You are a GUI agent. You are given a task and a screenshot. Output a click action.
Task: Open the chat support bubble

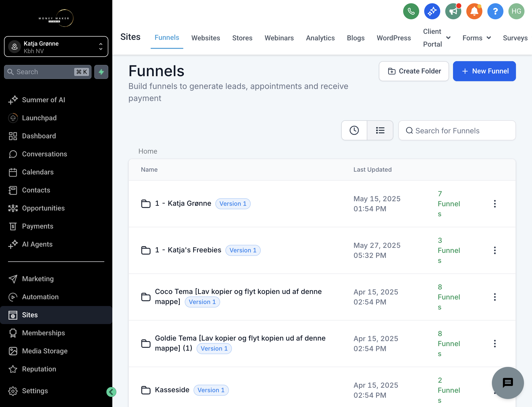508,383
